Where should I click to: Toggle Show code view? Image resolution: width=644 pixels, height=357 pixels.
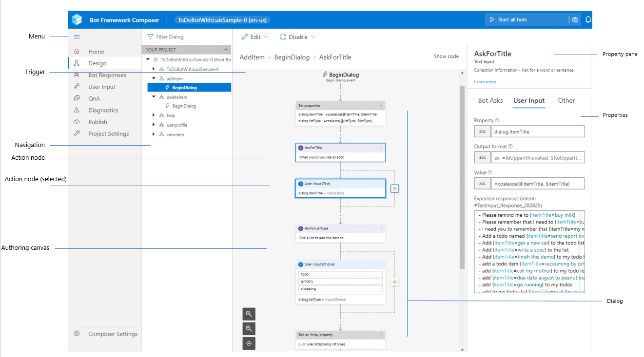(x=446, y=56)
